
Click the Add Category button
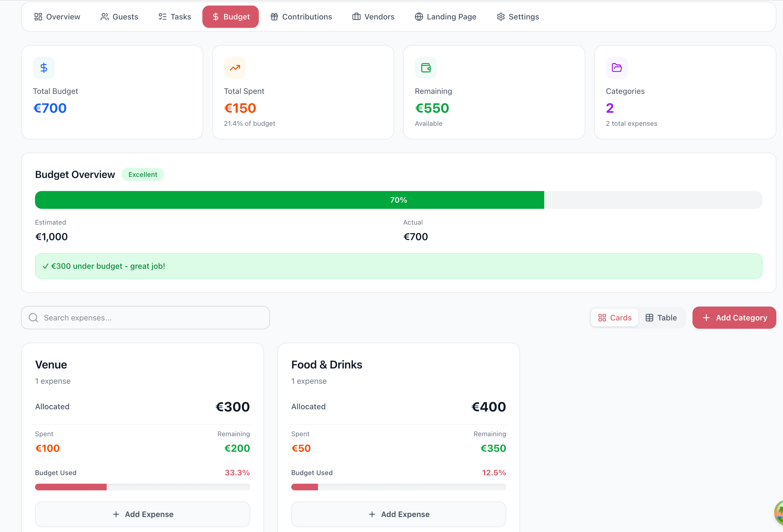[x=734, y=317]
